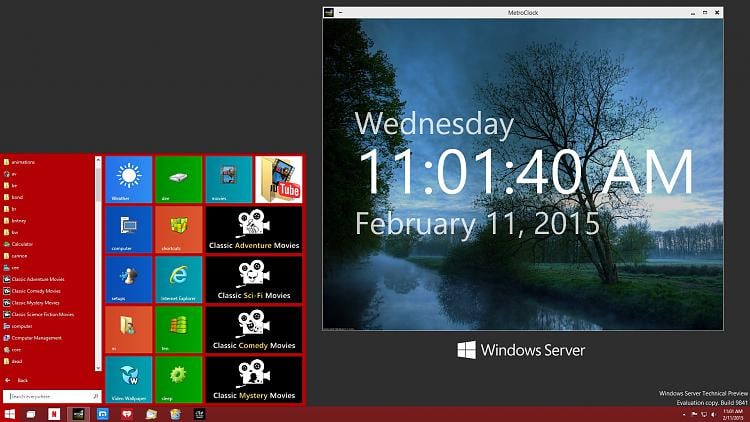Open the Video Wallpaper tile
750x422 pixels.
click(x=129, y=379)
